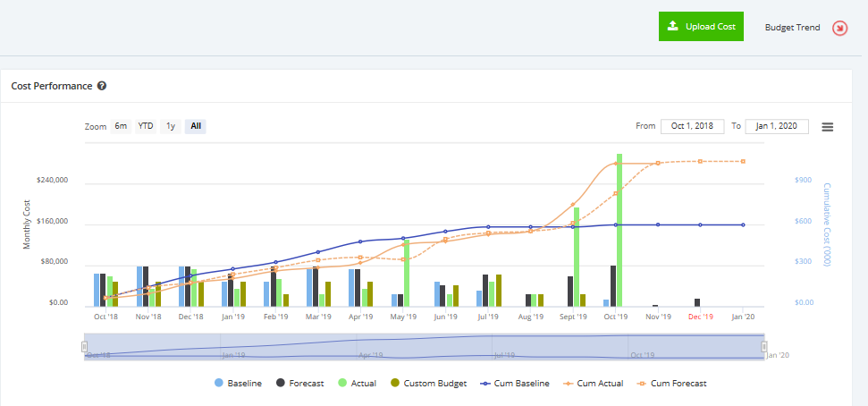The width and height of the screenshot is (868, 406).
Task: Click the right navigator range handle
Action: [764, 347]
